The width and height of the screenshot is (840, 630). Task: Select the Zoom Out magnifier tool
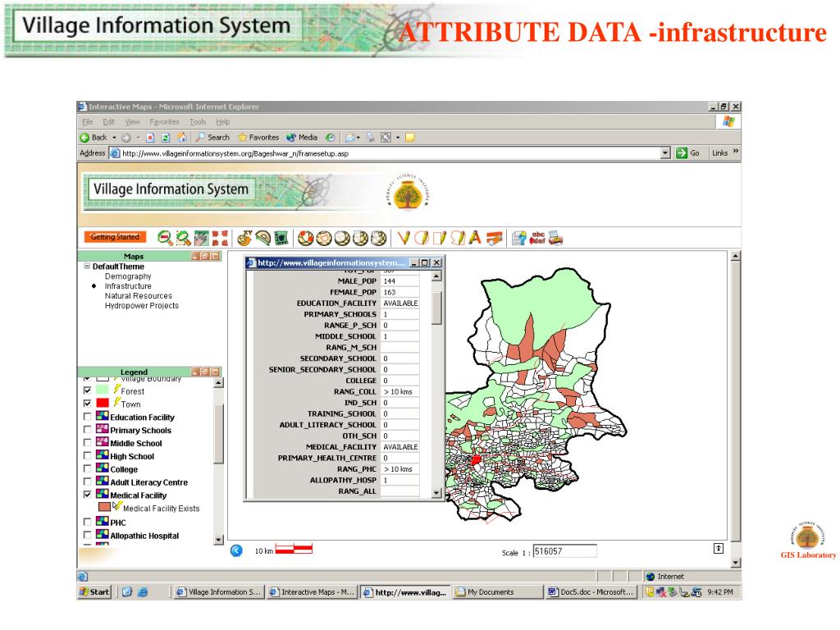click(165, 238)
